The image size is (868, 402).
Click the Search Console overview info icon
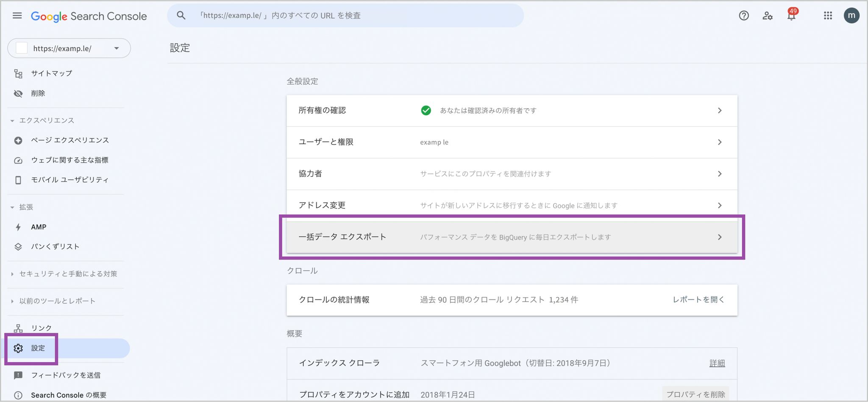tap(18, 395)
